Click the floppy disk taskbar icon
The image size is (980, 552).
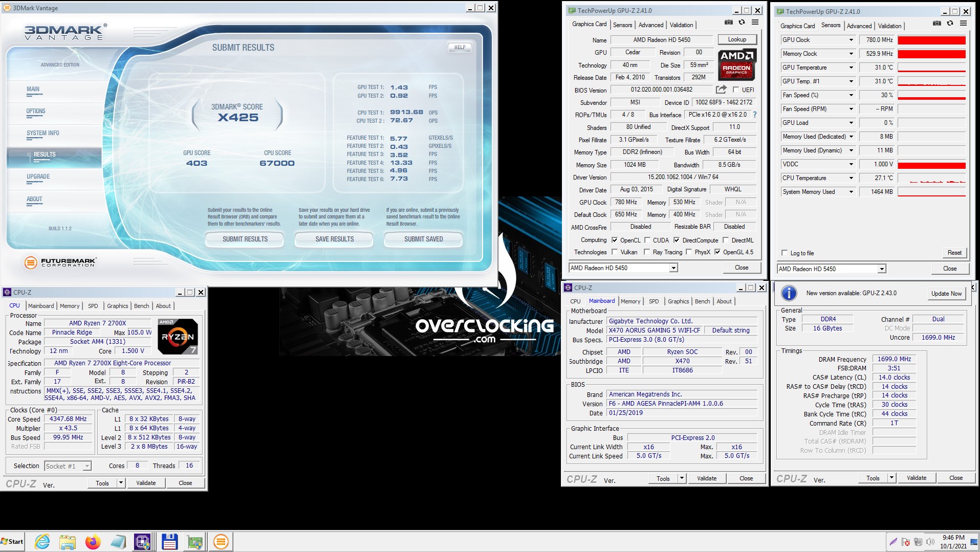[x=169, y=542]
